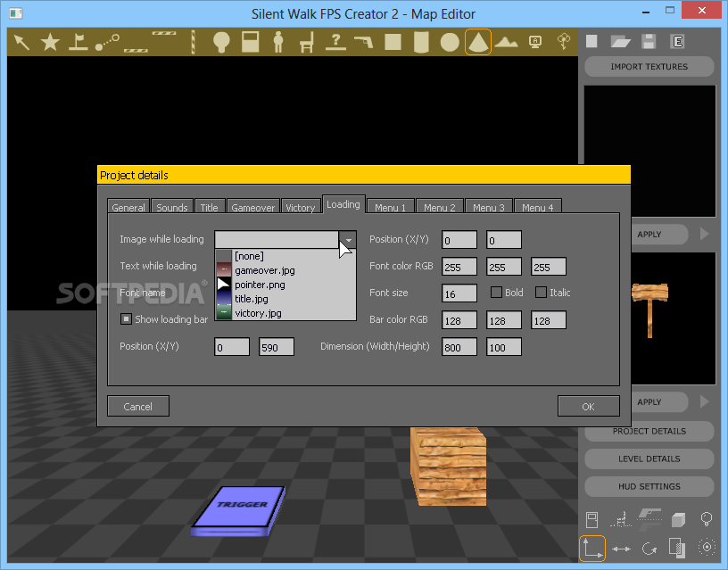Switch to the Menu 2 tab

coord(439,207)
